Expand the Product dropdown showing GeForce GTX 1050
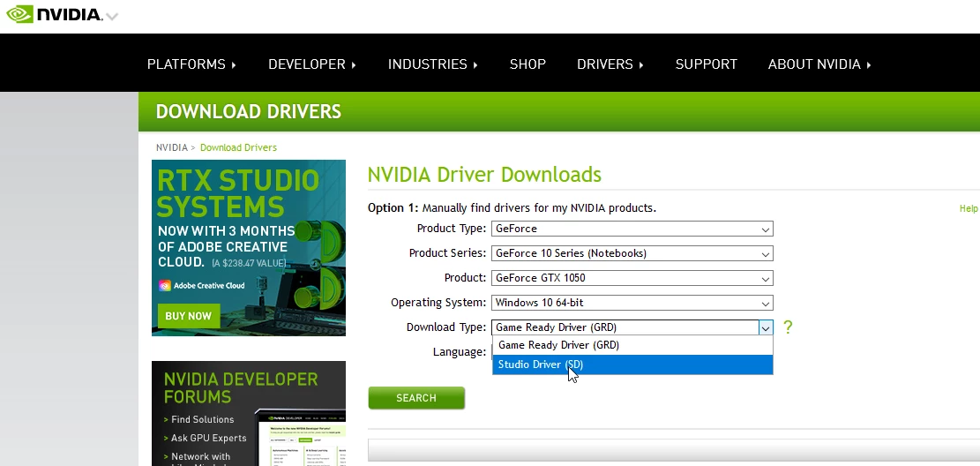 tap(632, 278)
